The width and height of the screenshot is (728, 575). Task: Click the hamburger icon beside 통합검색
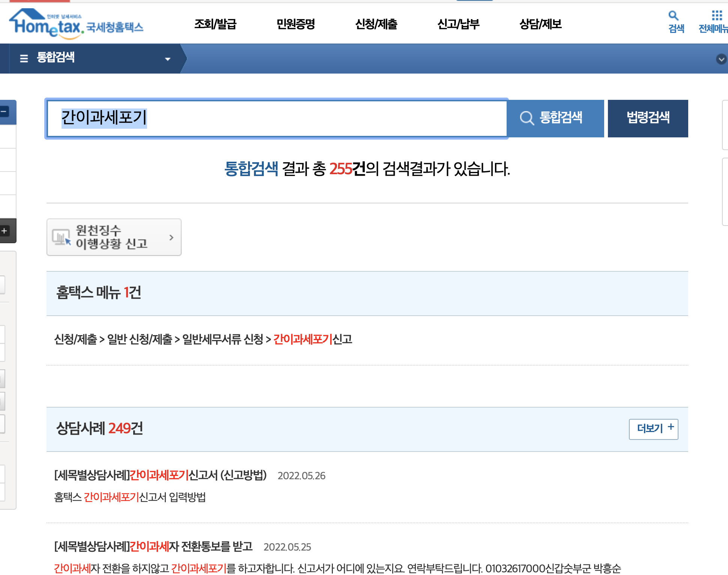point(24,58)
